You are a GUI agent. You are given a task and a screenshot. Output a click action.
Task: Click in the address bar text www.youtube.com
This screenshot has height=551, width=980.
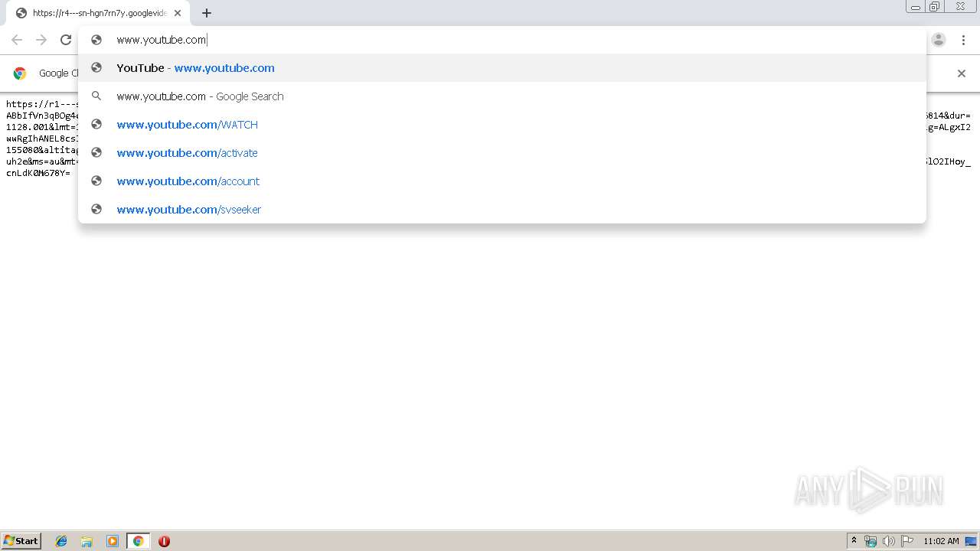coord(162,40)
